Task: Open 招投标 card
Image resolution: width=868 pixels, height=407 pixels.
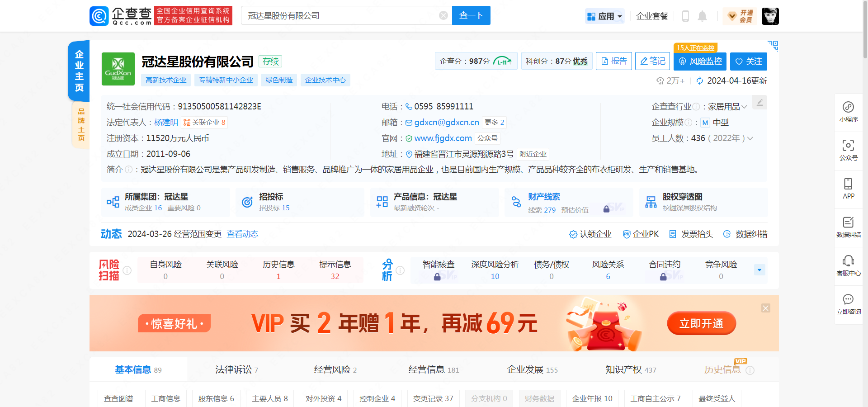Action: 300,202
